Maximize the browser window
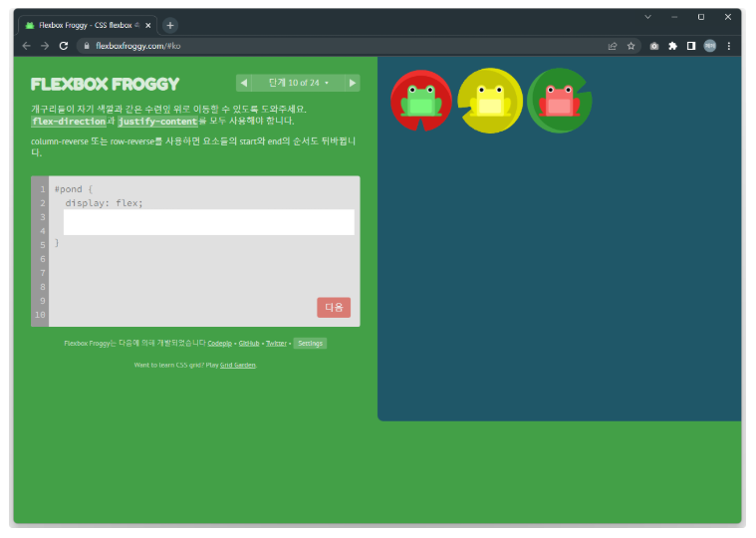The image size is (756, 538). click(x=701, y=17)
